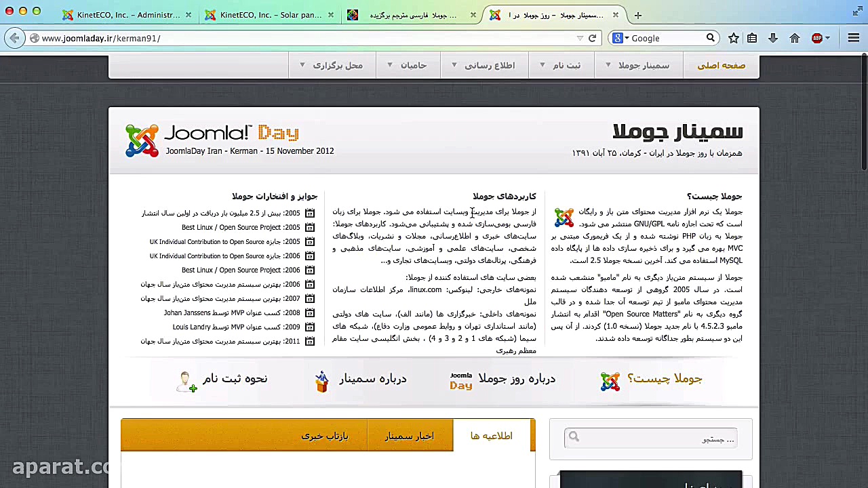Reload the page using the refresh icon
This screenshot has height=488, width=868.
[592, 38]
